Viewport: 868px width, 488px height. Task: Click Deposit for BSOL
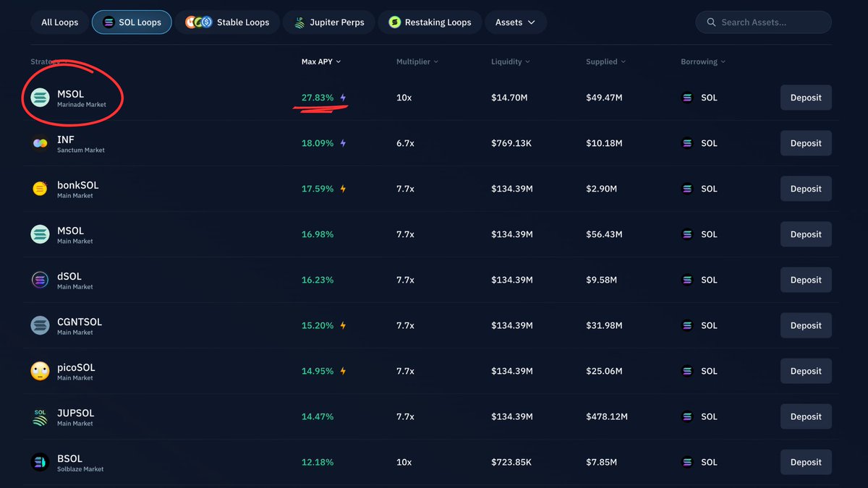click(x=806, y=462)
